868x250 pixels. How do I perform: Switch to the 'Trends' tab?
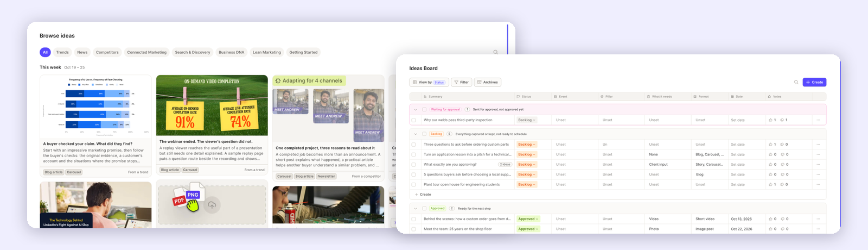point(62,52)
